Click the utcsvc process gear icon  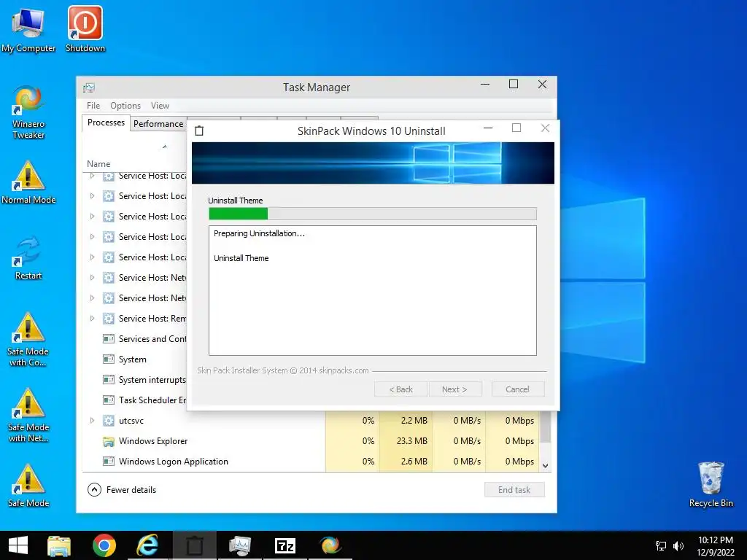pyautogui.click(x=109, y=421)
